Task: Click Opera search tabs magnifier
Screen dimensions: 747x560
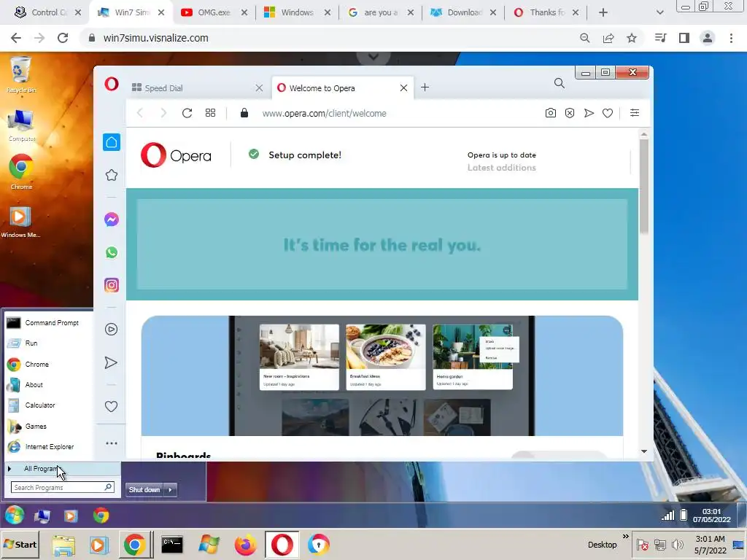Action: point(560,83)
